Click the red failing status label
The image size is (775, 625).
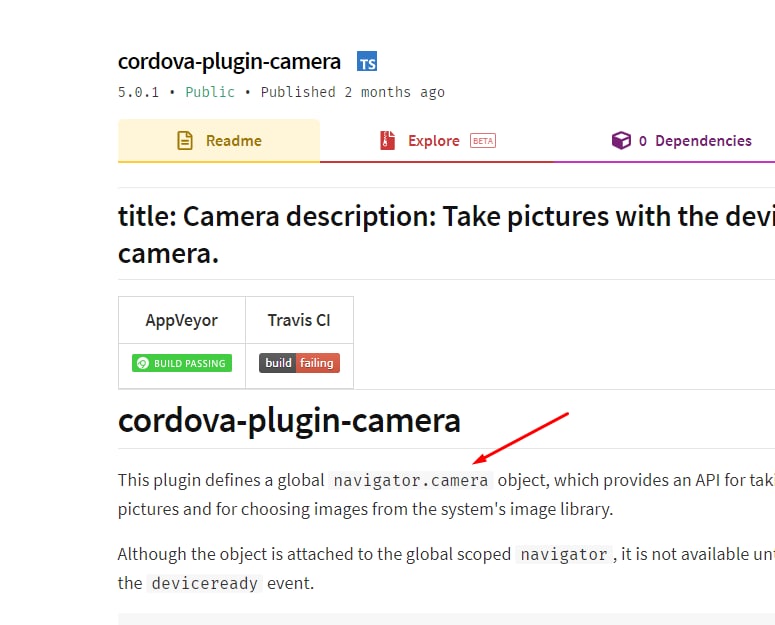(317, 363)
